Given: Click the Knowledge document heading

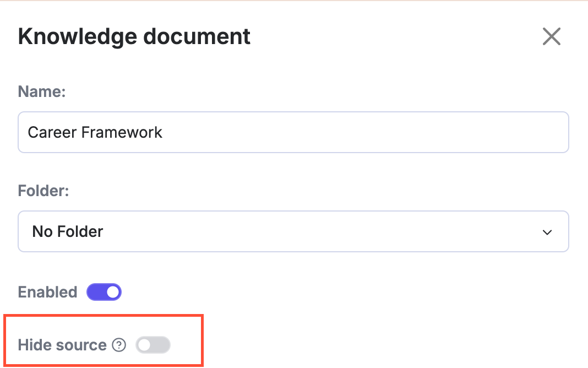Looking at the screenshot, I should pyautogui.click(x=134, y=37).
